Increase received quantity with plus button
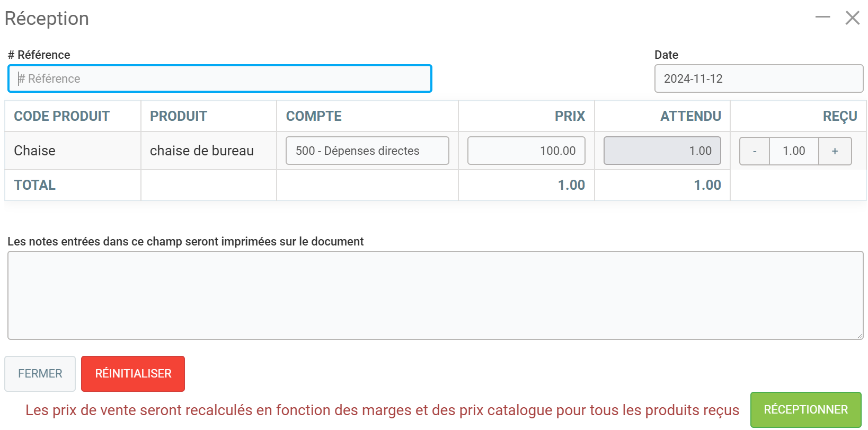Screen dimensions: 868x430 click(835, 151)
